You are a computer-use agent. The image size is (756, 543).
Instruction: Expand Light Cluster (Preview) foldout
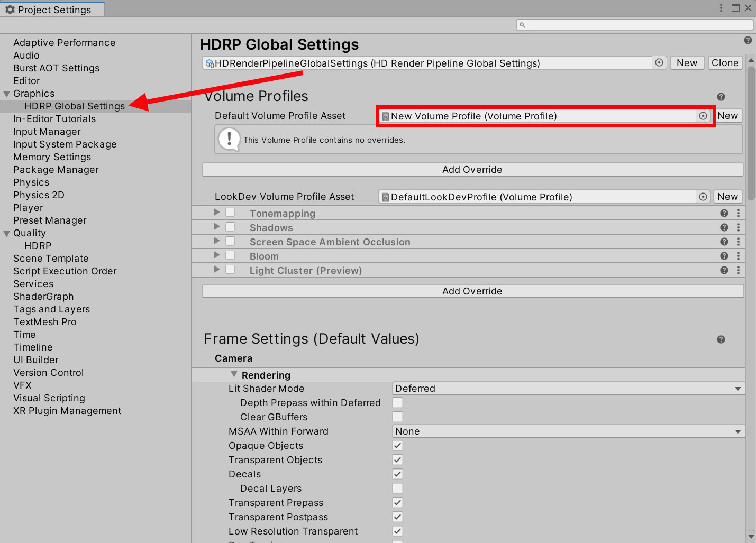[x=216, y=269]
